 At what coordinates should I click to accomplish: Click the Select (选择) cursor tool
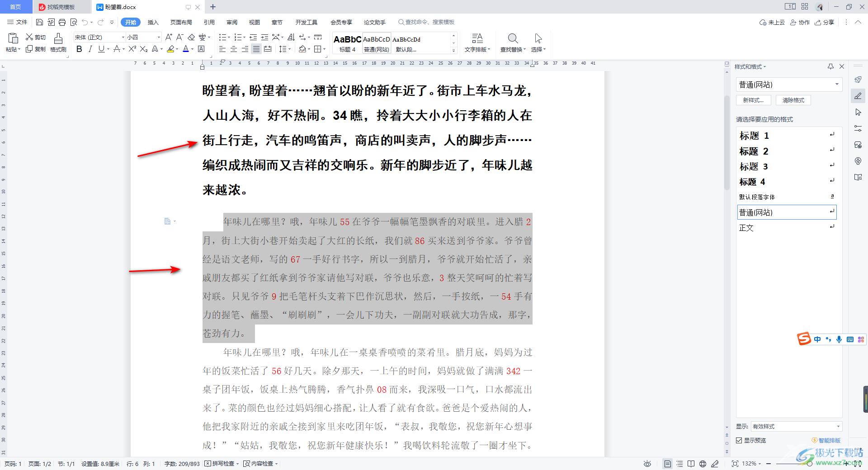[538, 43]
